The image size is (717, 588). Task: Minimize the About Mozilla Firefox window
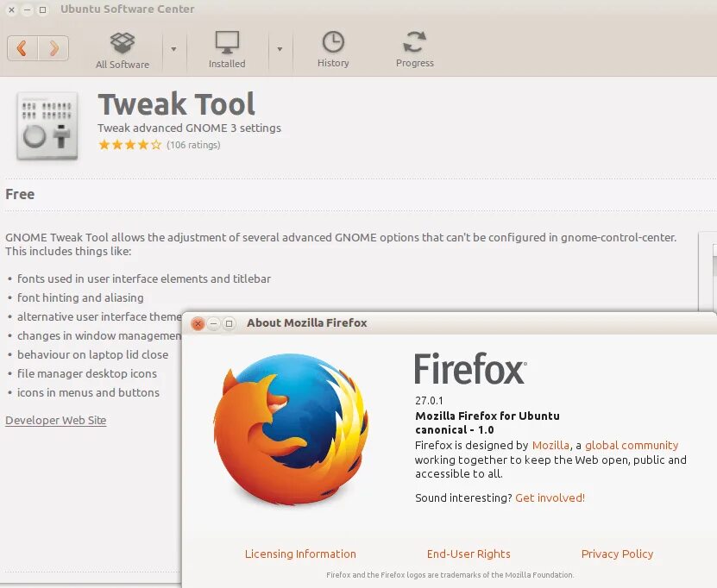tap(213, 323)
